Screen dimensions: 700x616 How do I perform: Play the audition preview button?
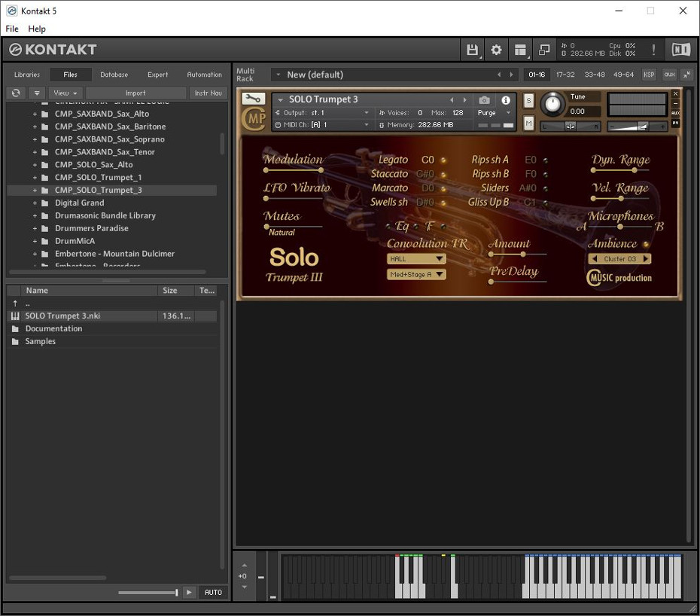189,593
